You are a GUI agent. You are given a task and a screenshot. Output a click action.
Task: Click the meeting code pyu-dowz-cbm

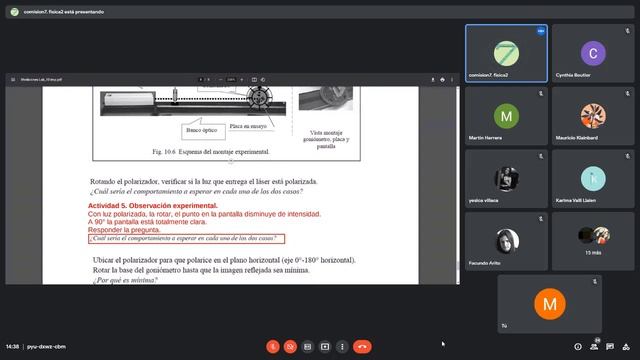click(x=46, y=347)
